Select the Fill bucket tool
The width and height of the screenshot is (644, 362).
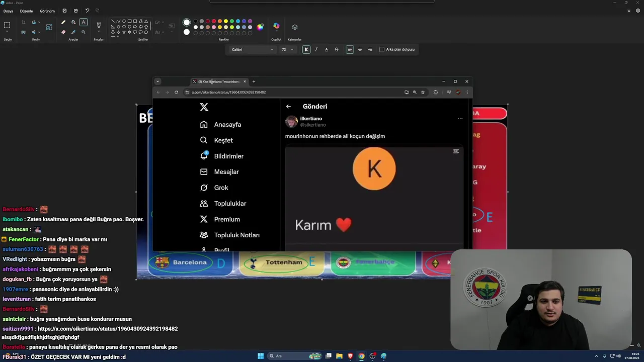point(73,22)
